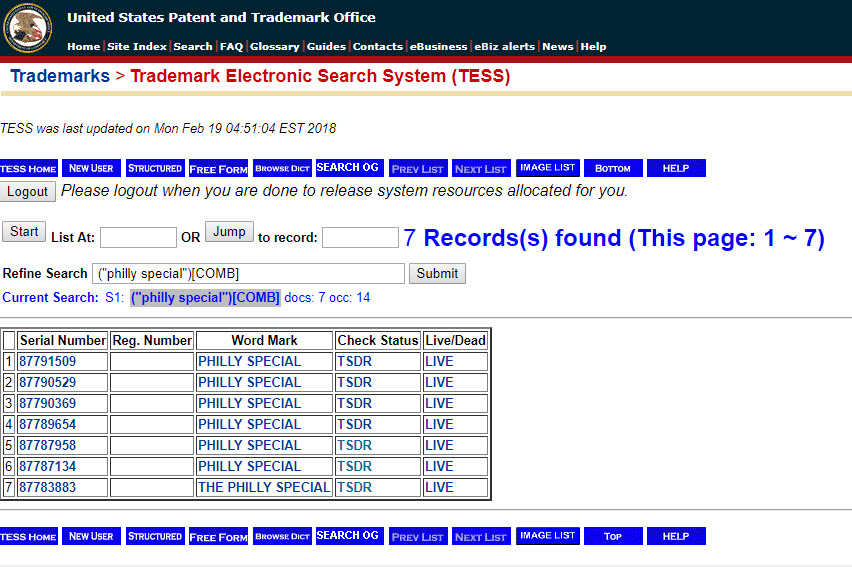Open the top Image List button
The image size is (852, 567).
[547, 168]
